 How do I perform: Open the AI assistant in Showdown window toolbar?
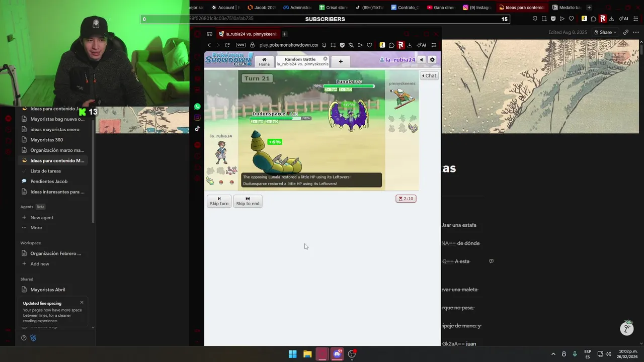coord(422,45)
